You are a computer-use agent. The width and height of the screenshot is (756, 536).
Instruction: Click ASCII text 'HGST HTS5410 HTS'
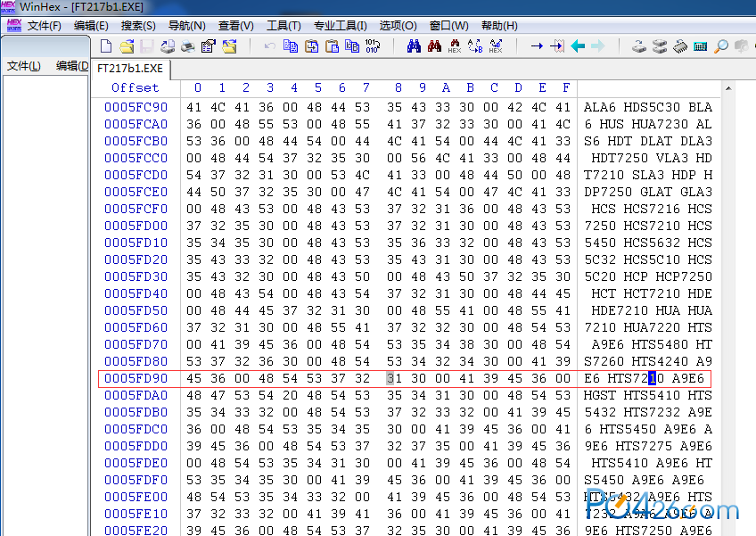click(x=647, y=395)
